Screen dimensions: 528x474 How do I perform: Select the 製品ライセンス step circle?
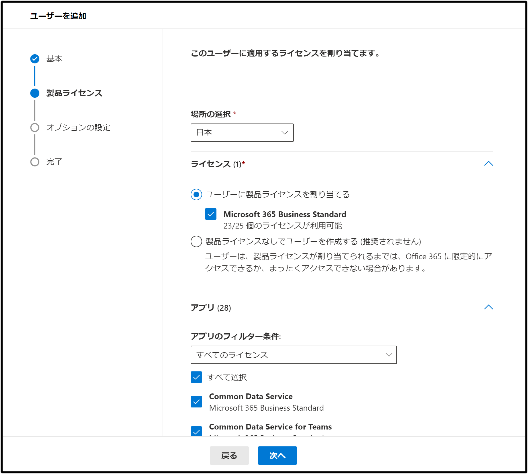(35, 93)
